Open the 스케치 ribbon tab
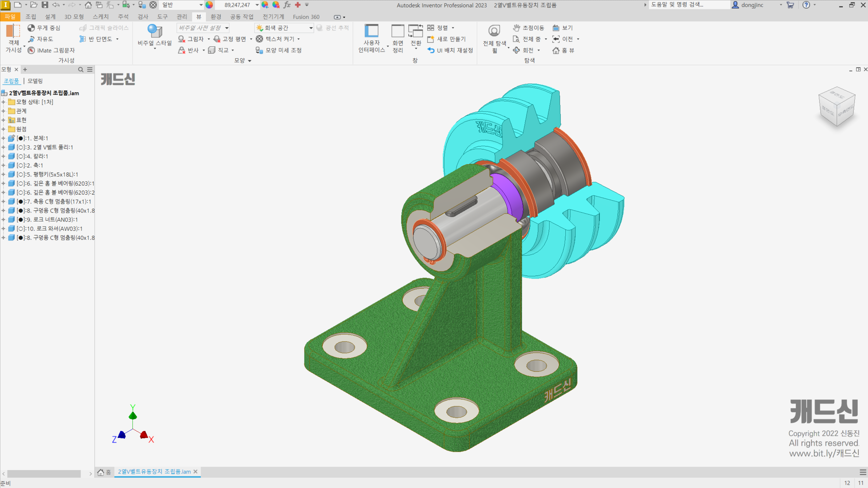 pyautogui.click(x=101, y=17)
